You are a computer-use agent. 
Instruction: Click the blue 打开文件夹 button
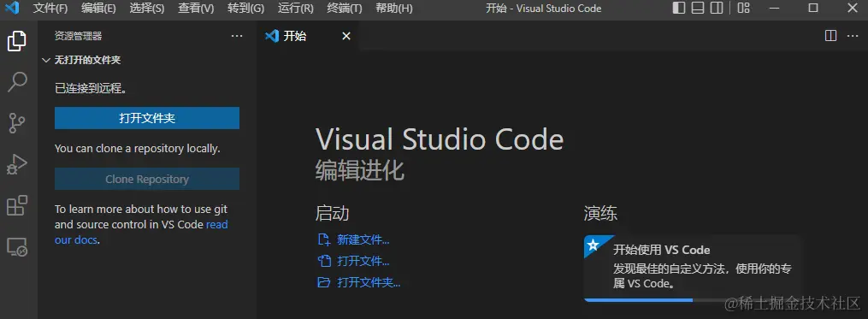[147, 118]
